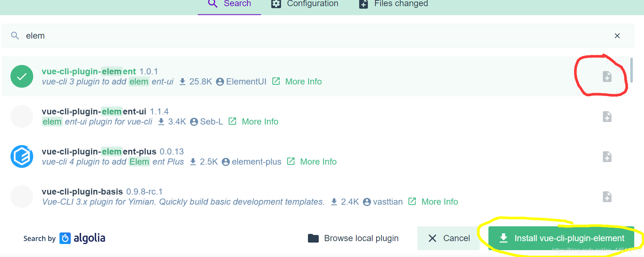Click external-link icon beside Seb-L More Info
The width and height of the screenshot is (644, 257).
232,121
